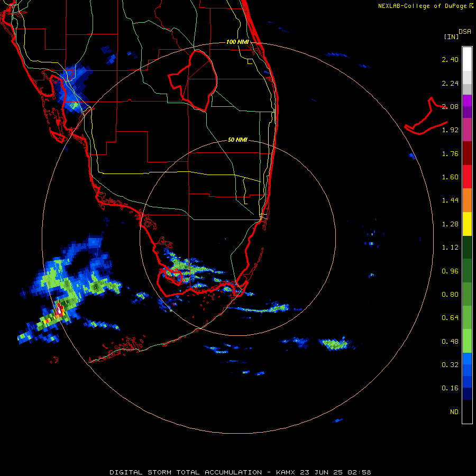
Task: Select the 1.28 legend value
Action: tap(450, 224)
